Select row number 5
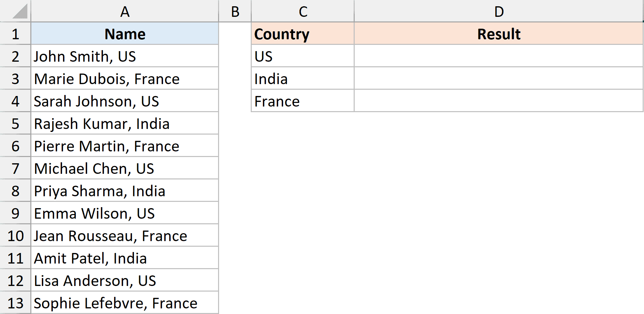Screen dimensions: 644x314 tap(15, 123)
